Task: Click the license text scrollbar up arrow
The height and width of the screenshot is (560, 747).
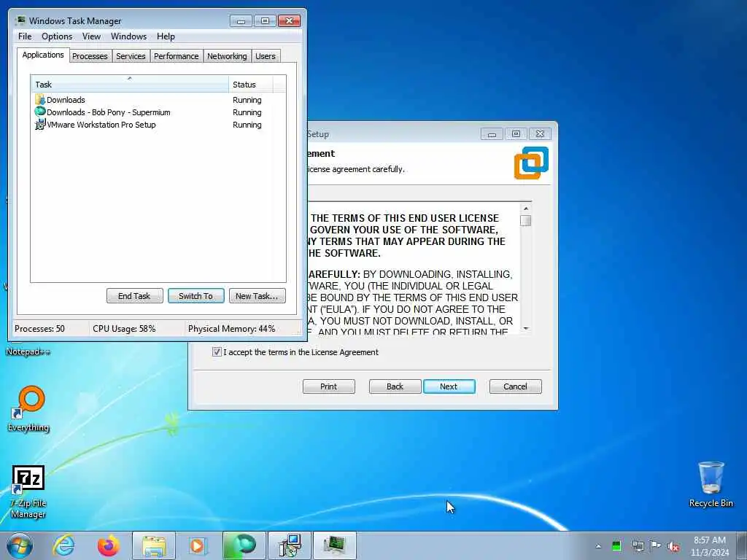Action: (526, 208)
